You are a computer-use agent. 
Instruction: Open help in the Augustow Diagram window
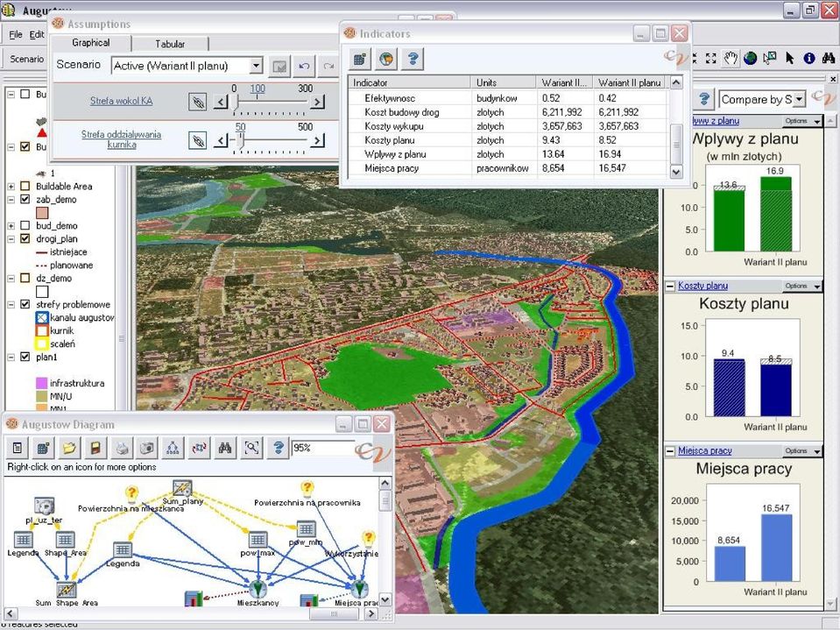click(x=278, y=448)
